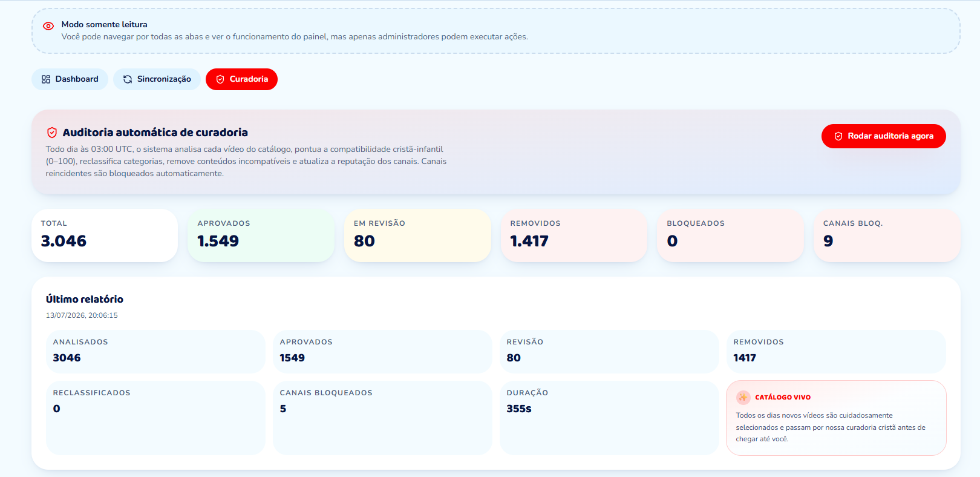Click the Reclassificados label
The image size is (980, 477).
click(x=91, y=393)
